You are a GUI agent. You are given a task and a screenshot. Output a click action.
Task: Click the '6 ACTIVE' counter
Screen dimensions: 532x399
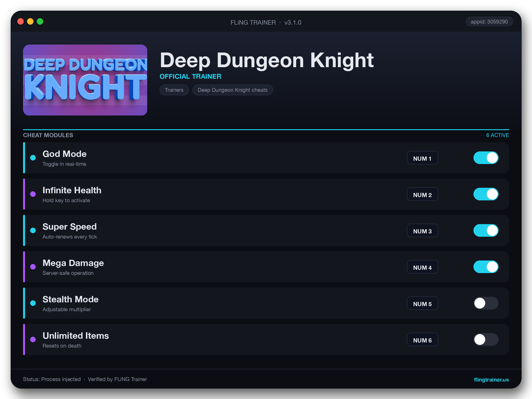tap(497, 135)
